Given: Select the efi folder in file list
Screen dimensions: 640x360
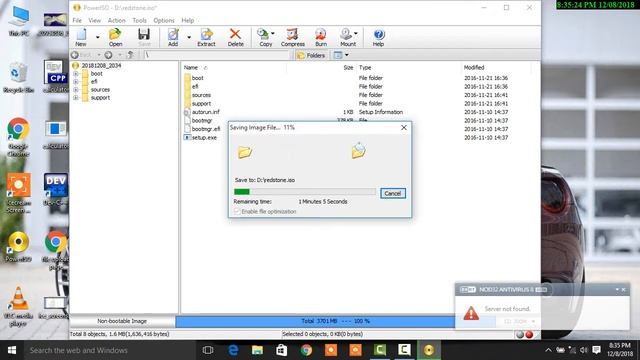Looking at the screenshot, I should point(195,86).
